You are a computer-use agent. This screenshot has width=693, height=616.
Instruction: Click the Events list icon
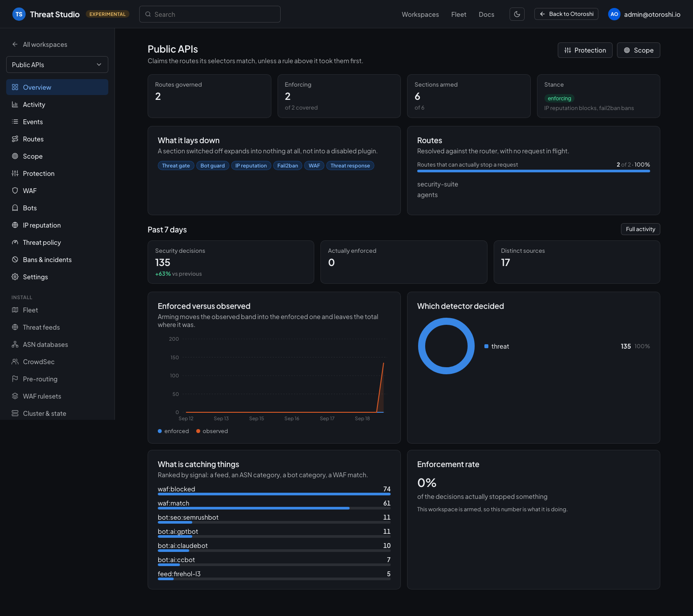pyautogui.click(x=15, y=122)
